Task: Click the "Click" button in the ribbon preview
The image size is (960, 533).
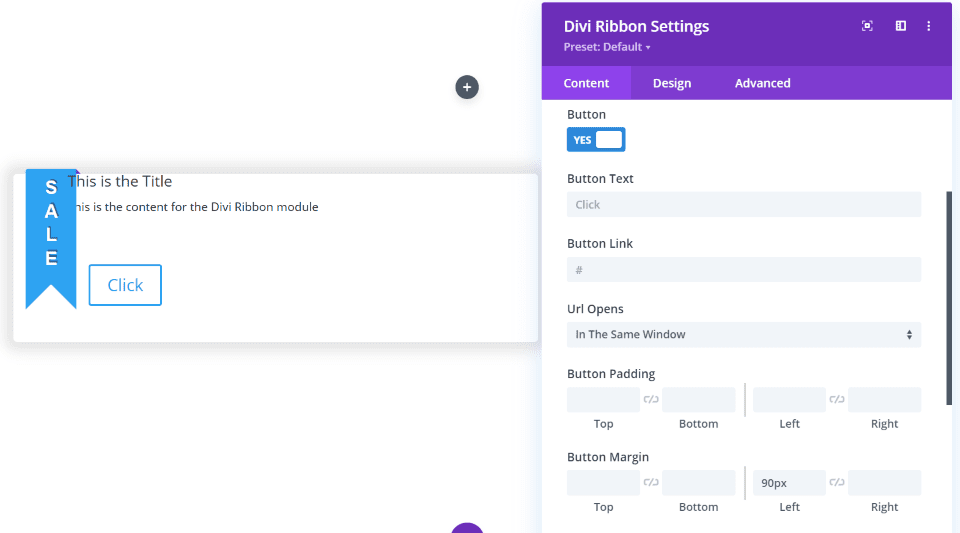Action: click(125, 285)
